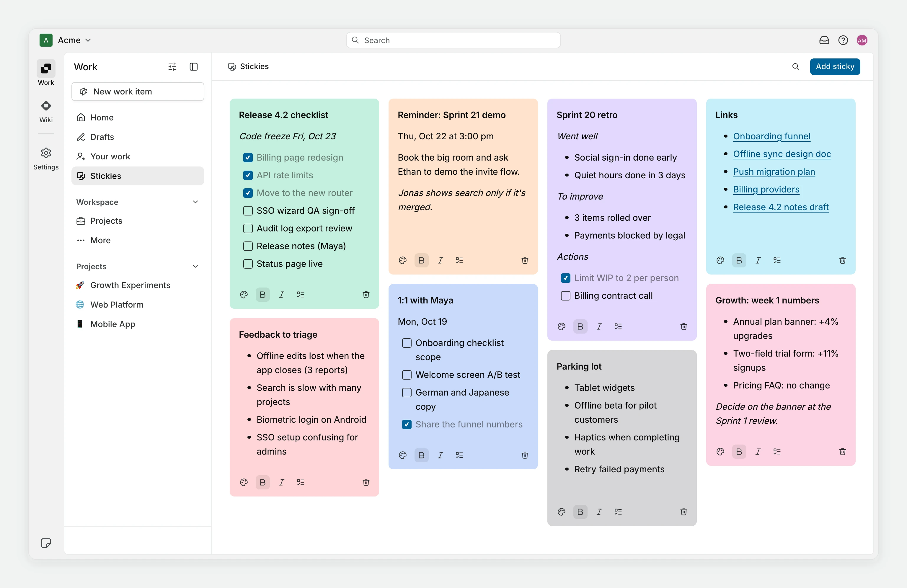The height and width of the screenshot is (588, 907).
Task: Open the Acme workspace dropdown
Action: 66,40
